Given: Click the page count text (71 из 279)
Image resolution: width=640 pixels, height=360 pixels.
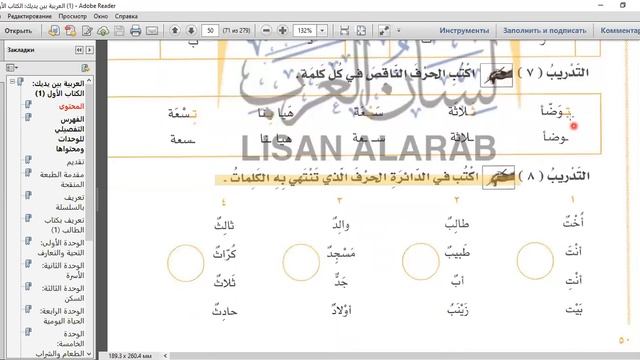Looking at the screenshot, I should (236, 31).
